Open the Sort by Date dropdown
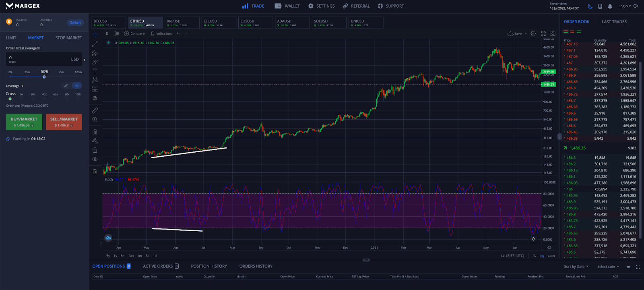The image size is (644, 290). point(576,267)
